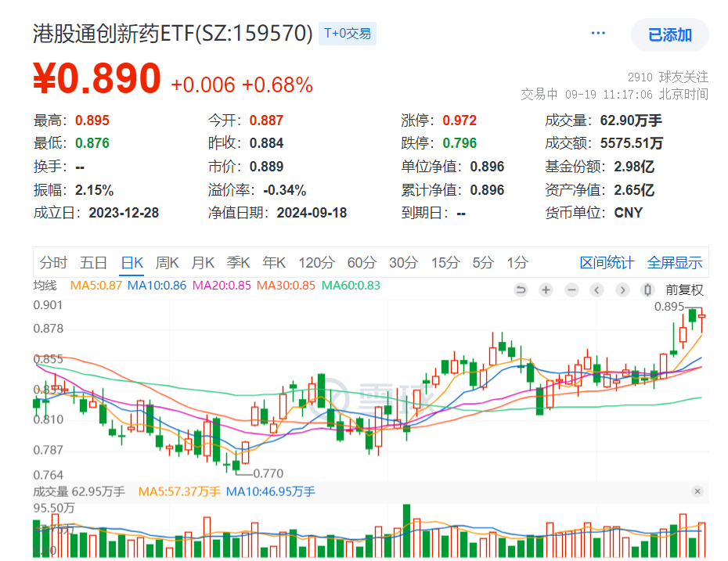The width and height of the screenshot is (728, 561).
Task: Move chart left with the left chevron
Action: (596, 290)
